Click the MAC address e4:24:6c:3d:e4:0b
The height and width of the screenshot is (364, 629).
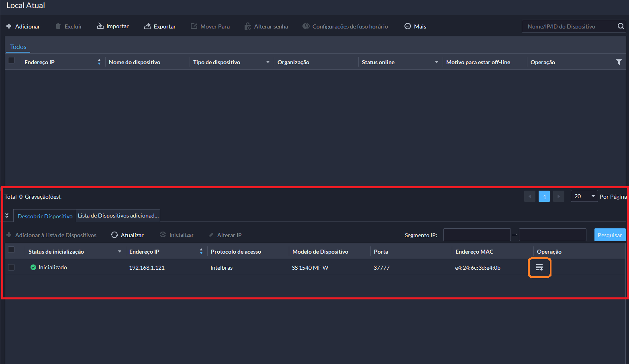tap(478, 268)
